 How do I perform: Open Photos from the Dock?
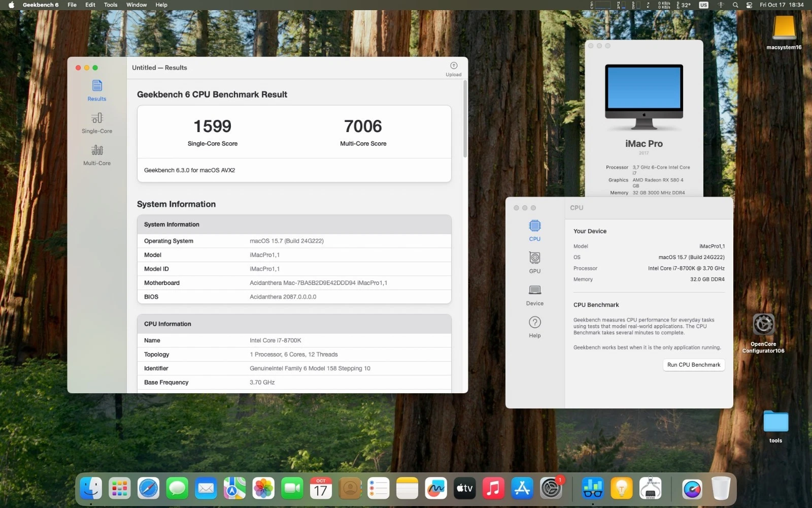point(263,489)
